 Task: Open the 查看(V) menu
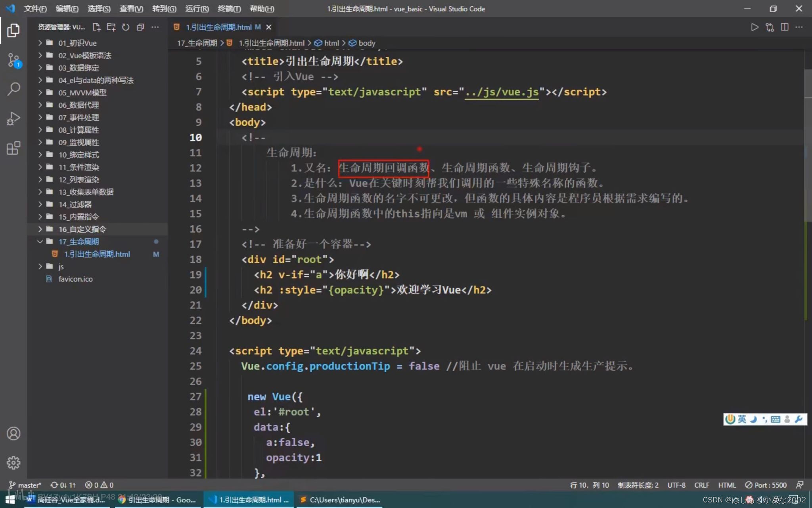point(131,9)
